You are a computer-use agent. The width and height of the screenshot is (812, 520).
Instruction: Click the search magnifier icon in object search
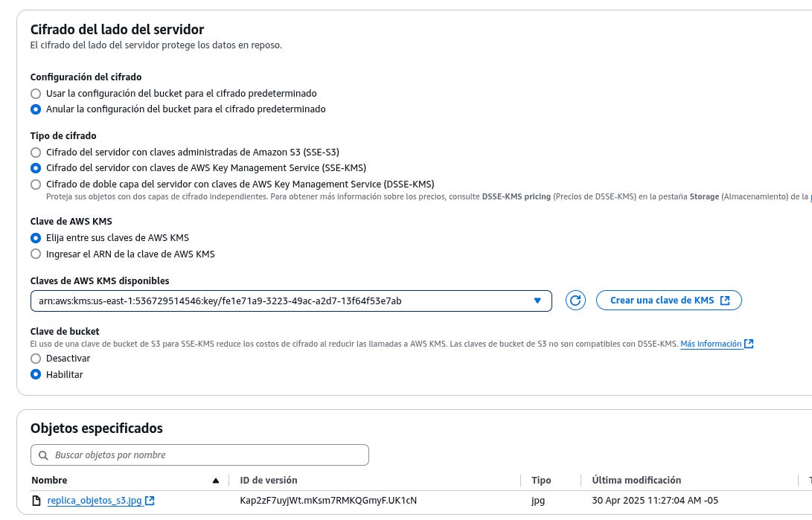[42, 455]
